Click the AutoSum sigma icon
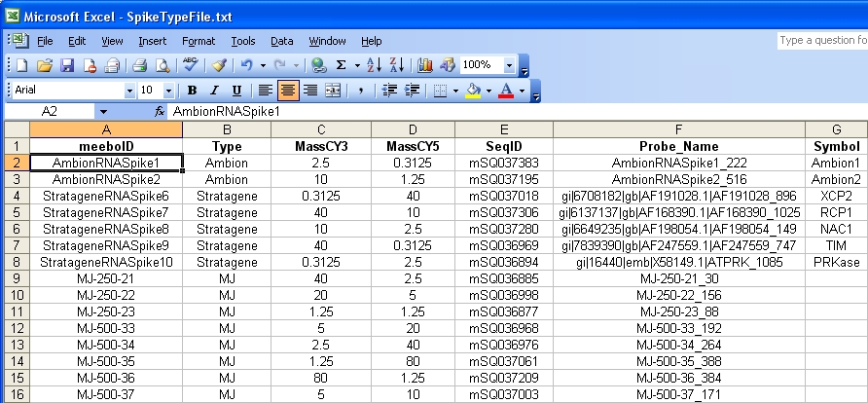 tap(341, 65)
